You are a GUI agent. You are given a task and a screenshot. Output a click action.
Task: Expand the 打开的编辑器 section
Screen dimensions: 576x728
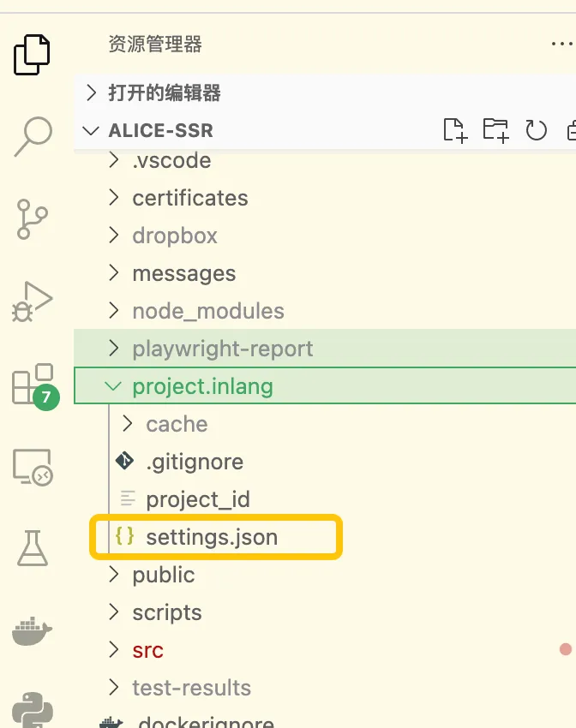point(325,92)
